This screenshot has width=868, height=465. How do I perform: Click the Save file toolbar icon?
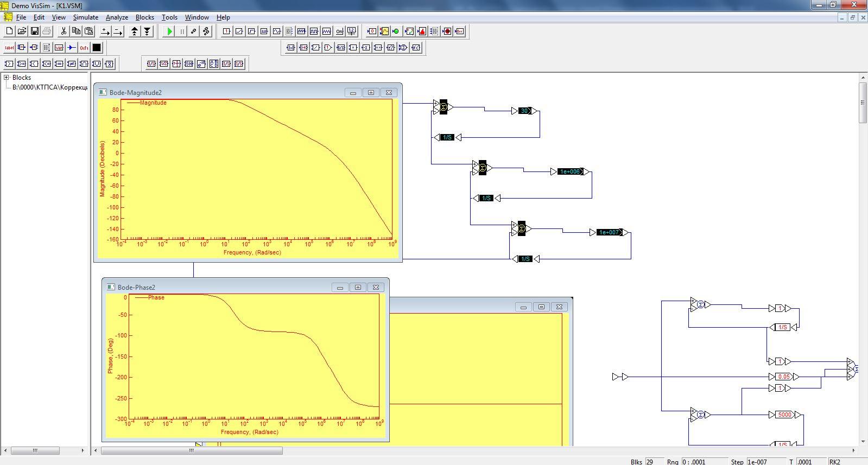(35, 31)
